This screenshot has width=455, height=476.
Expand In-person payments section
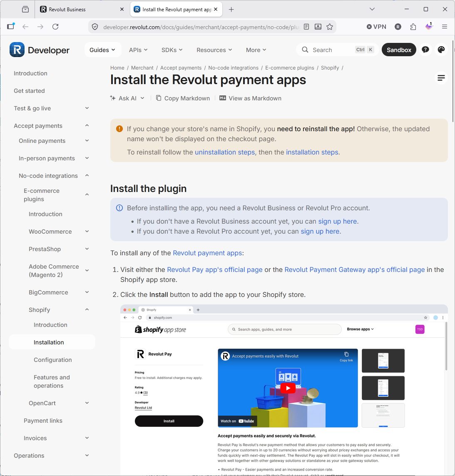point(87,158)
